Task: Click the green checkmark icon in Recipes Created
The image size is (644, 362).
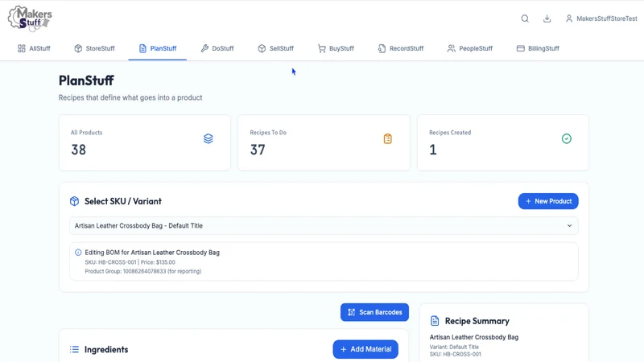Action: pyautogui.click(x=567, y=138)
